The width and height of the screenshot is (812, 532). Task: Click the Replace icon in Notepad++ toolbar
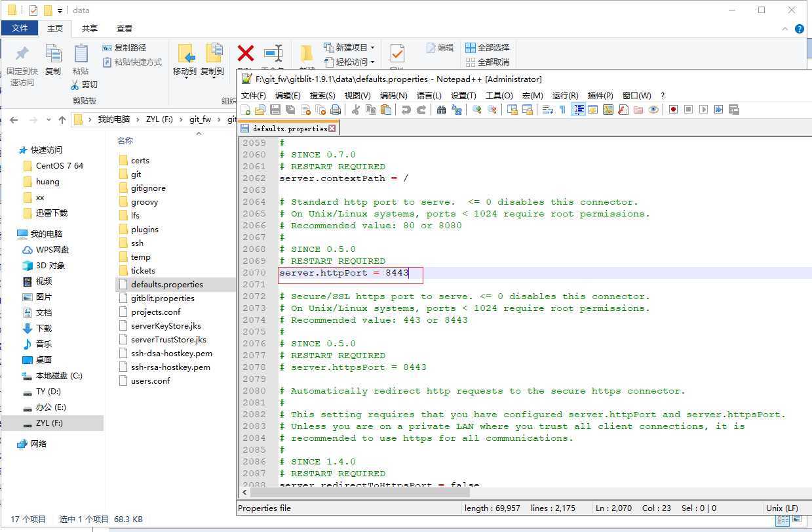coord(457,110)
